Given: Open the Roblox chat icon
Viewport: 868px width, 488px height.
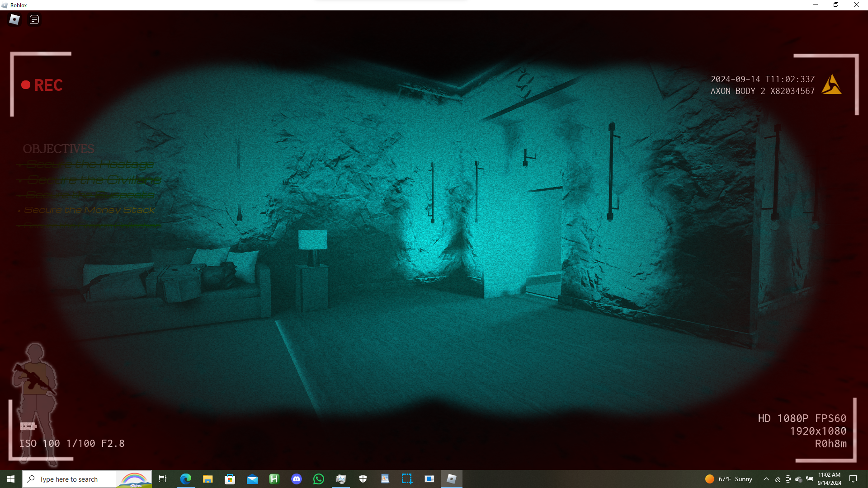Looking at the screenshot, I should [x=34, y=19].
